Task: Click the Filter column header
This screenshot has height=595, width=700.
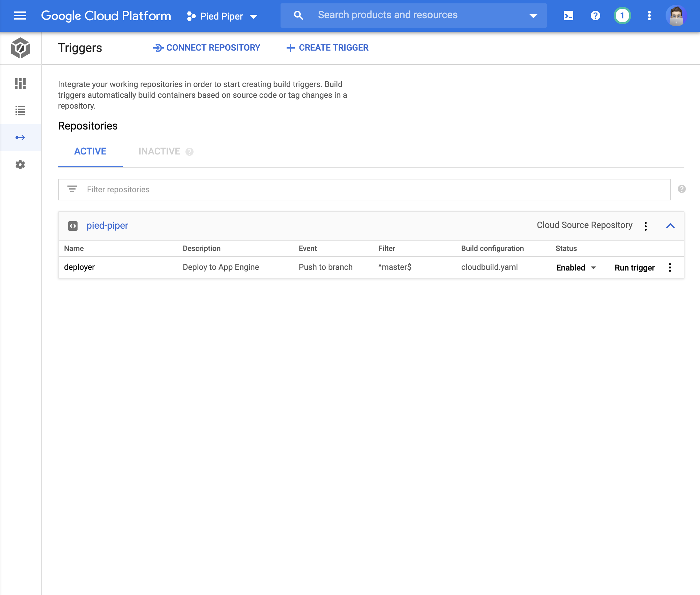Action: pos(387,249)
